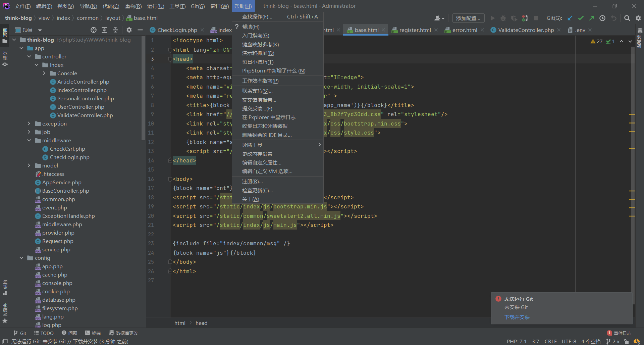
Task: Click the layout breadcrumb in navigation bar
Action: pyautogui.click(x=113, y=18)
